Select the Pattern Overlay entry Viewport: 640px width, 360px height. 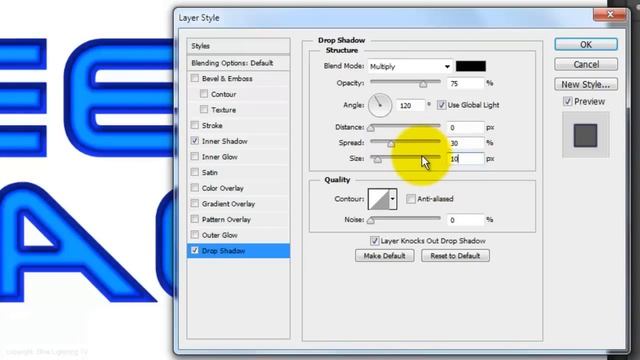[x=226, y=219]
